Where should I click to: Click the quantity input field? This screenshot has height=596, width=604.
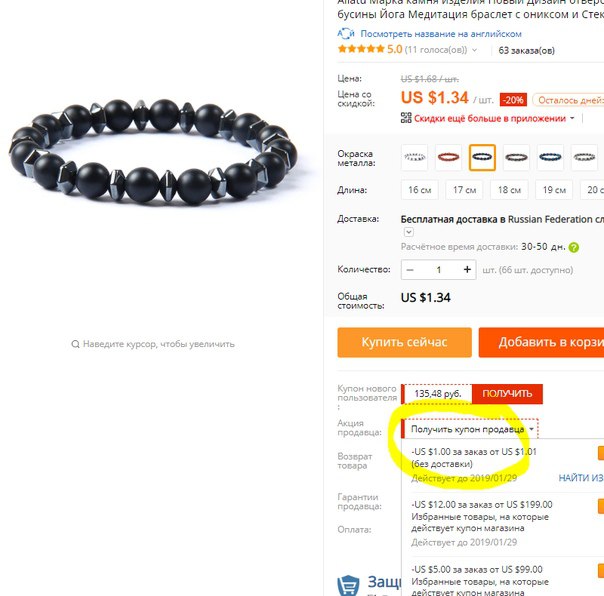click(439, 270)
